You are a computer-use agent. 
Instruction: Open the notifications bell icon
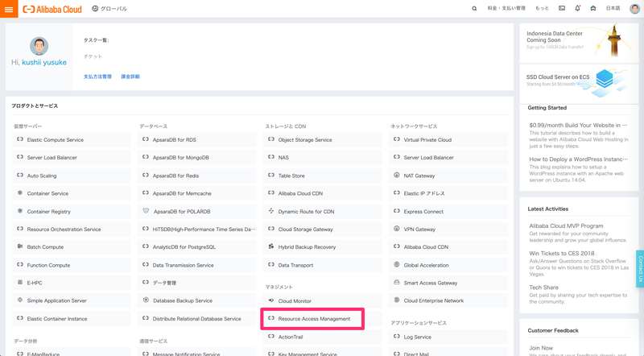(577, 8)
